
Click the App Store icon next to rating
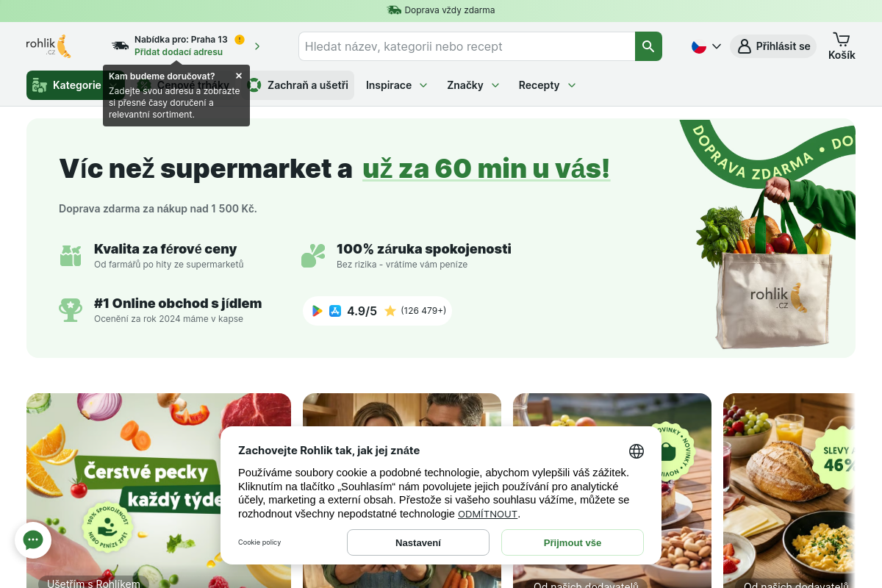pos(335,311)
